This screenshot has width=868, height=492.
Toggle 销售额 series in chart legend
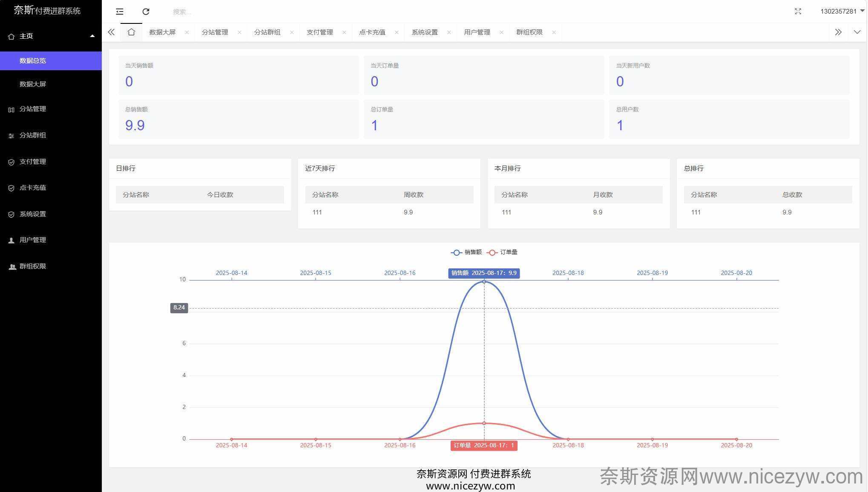tap(466, 252)
